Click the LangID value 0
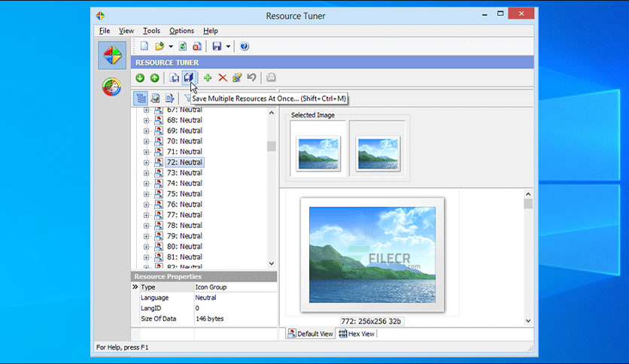 point(197,308)
